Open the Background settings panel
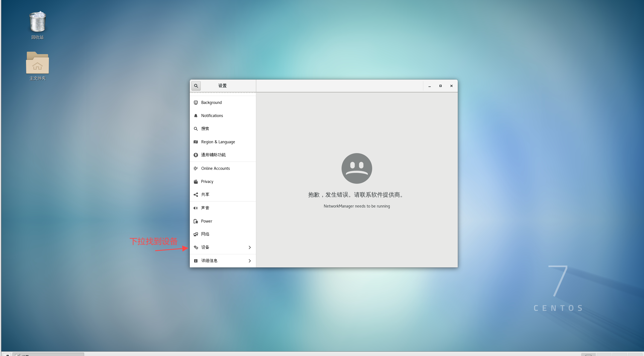Screen dimensions: 644x356 coord(211,103)
